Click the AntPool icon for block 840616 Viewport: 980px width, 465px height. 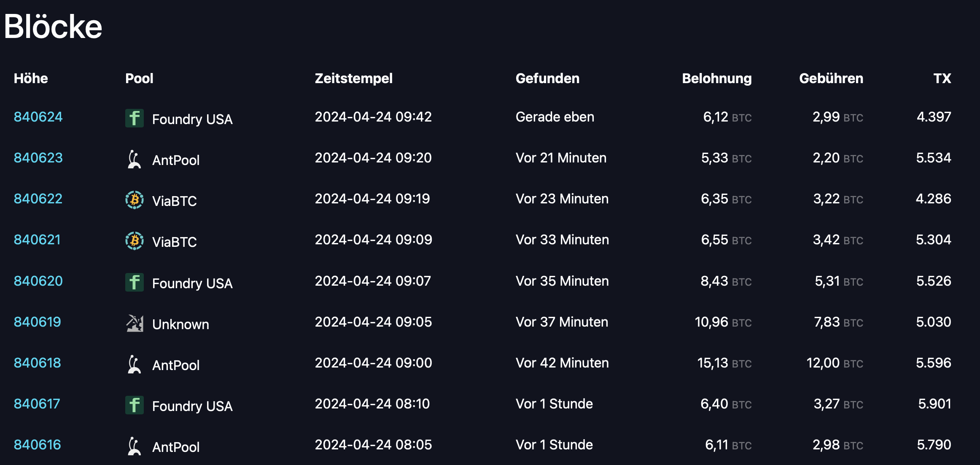click(x=135, y=446)
